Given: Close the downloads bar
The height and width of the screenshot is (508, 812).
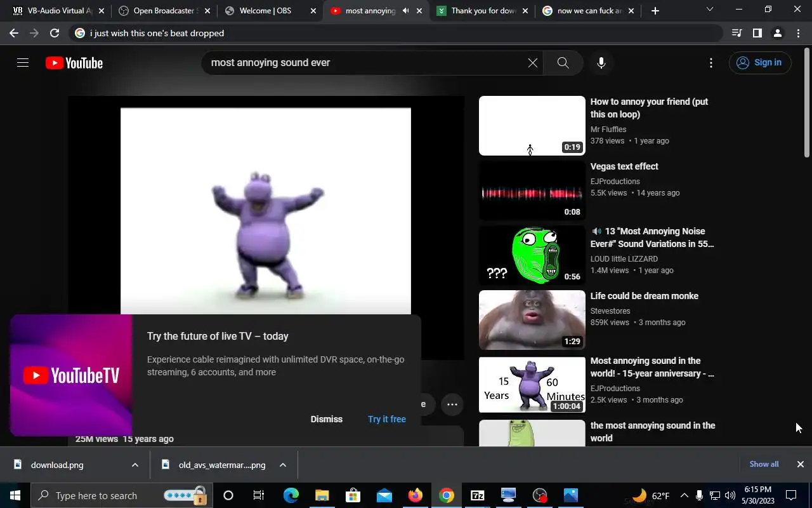Looking at the screenshot, I should coord(801,464).
